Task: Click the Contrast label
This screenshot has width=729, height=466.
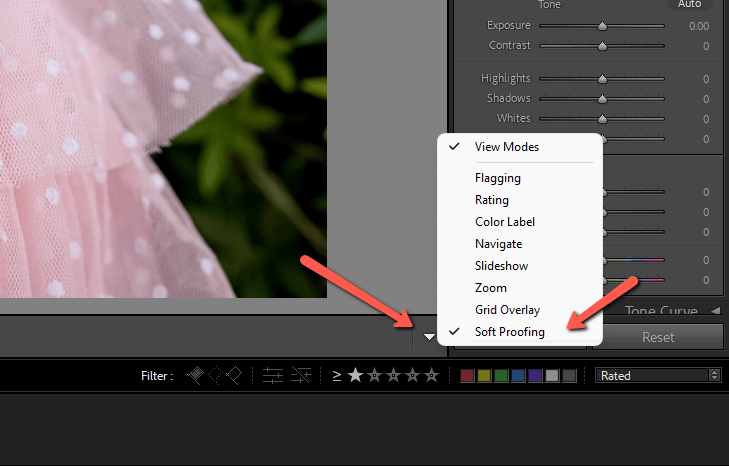Action: 510,45
